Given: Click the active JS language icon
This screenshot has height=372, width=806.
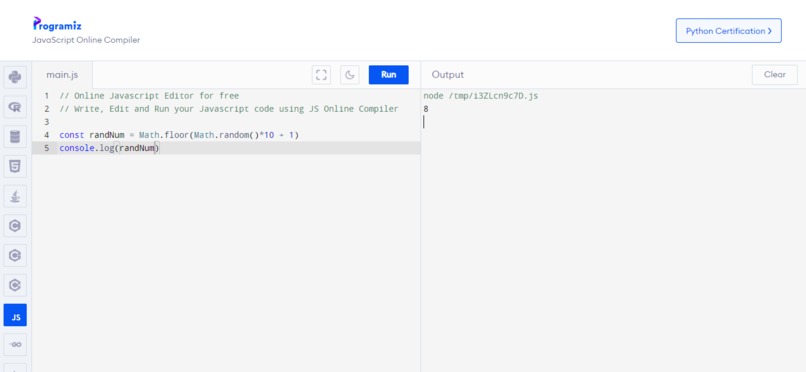Looking at the screenshot, I should (15, 315).
